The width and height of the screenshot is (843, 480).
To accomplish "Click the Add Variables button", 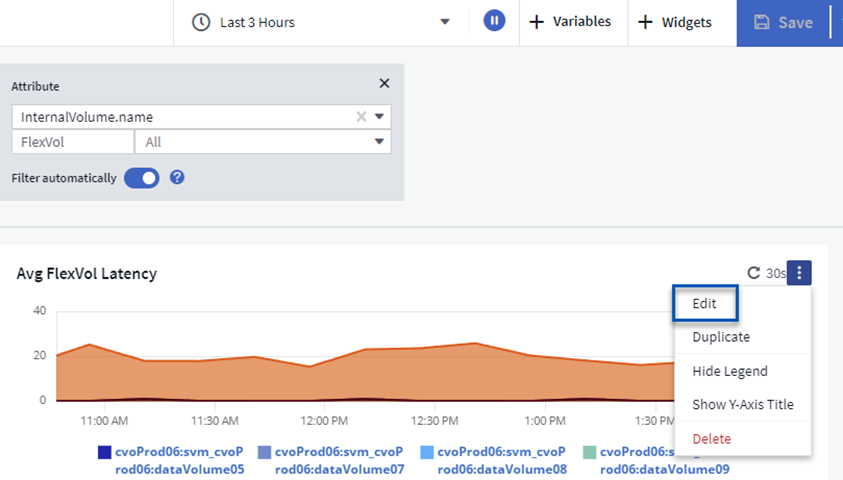I will coord(569,22).
